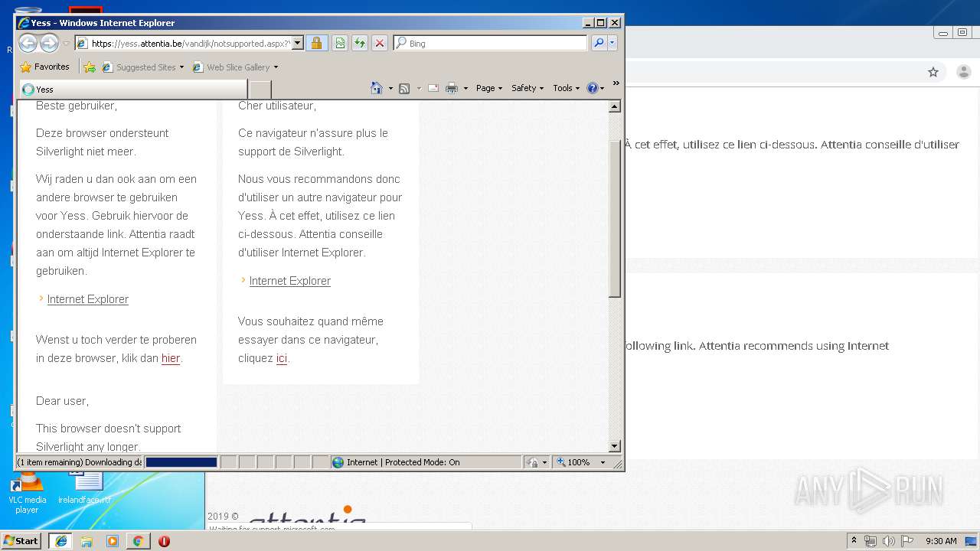This screenshot has width=980, height=551.
Task: Click Internet Explorer taskbar icon
Action: coord(60,541)
